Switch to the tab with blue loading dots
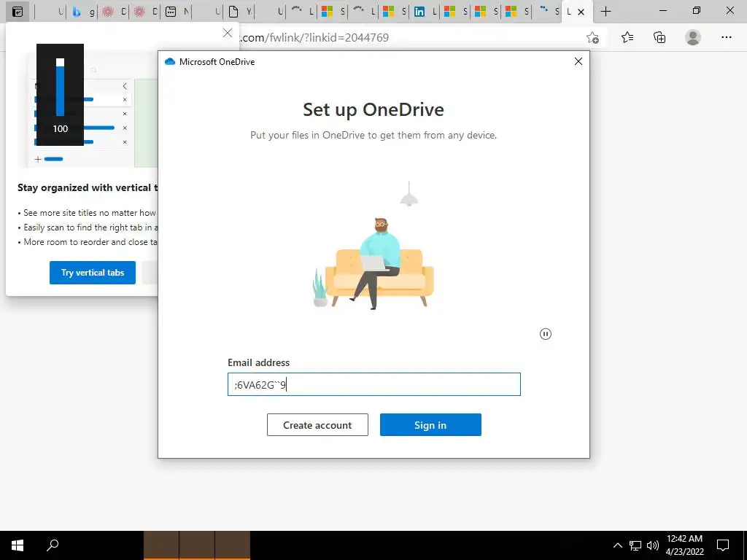747x560 pixels. pos(548,12)
